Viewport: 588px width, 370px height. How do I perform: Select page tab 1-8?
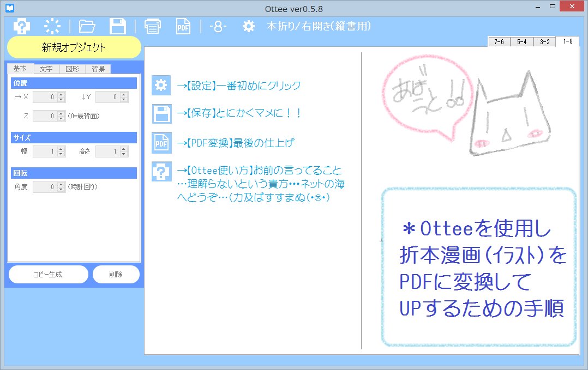point(568,41)
